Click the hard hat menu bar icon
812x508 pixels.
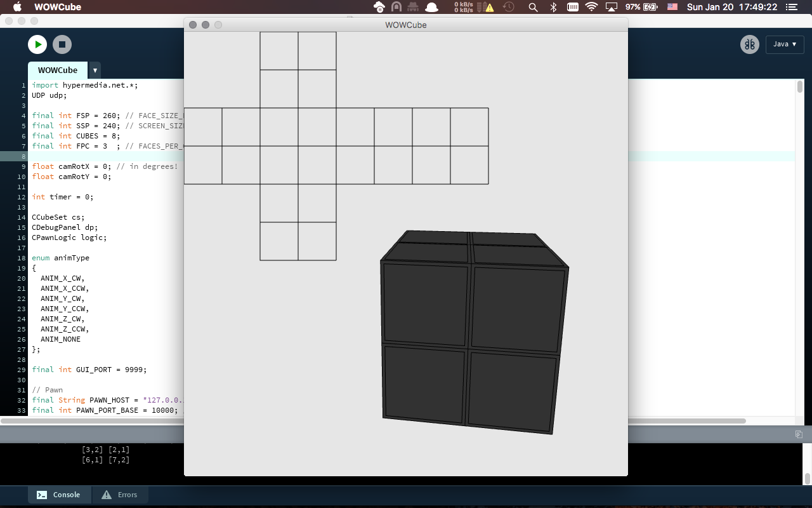pyautogui.click(x=431, y=7)
